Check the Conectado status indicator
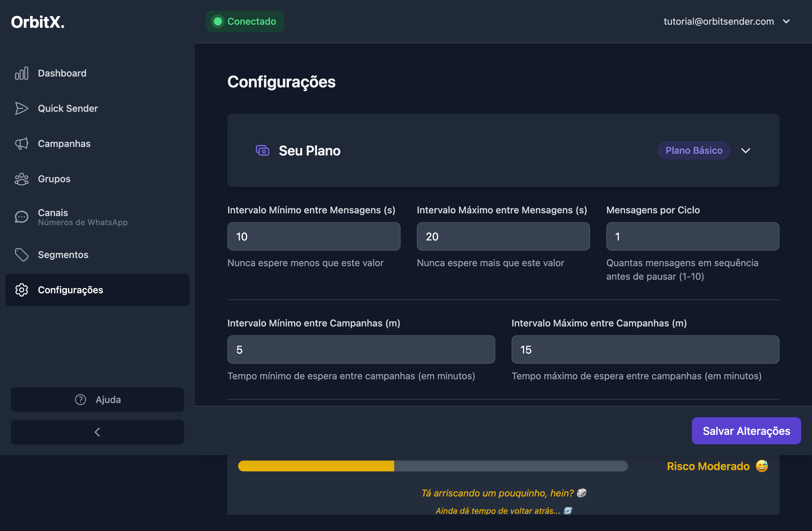This screenshot has width=812, height=531. 244,21
